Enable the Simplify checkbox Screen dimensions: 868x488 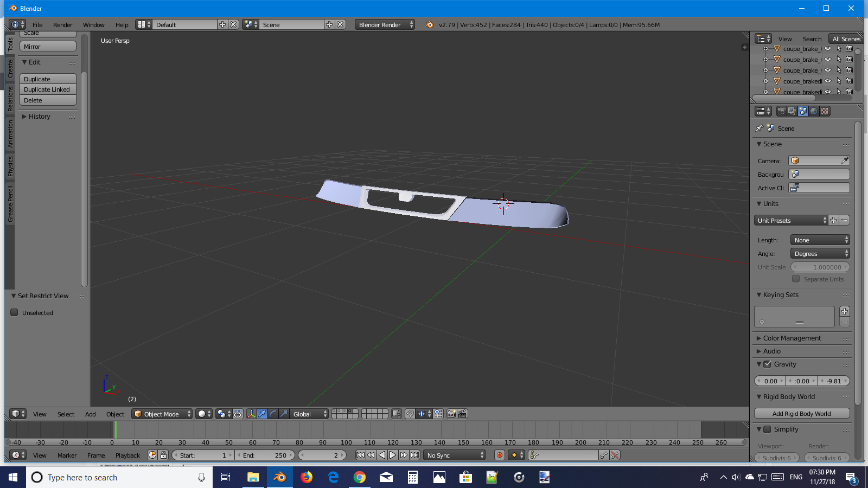point(767,429)
